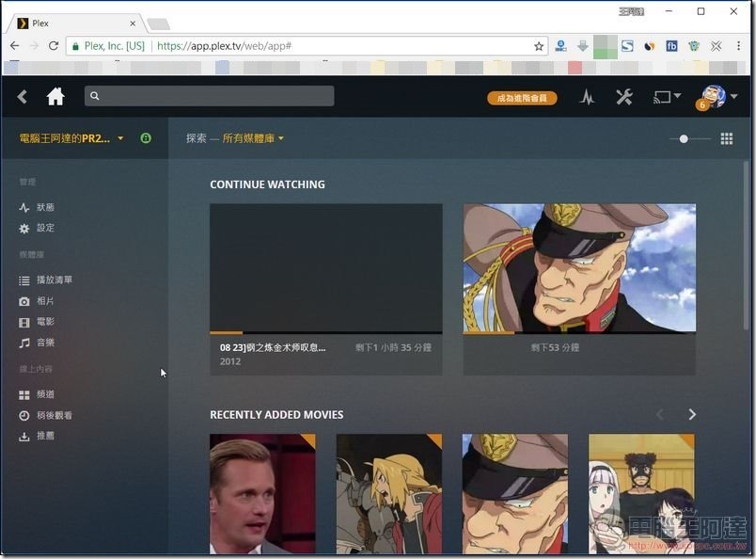Screen dimensions: 756x559
Task: Expand the 所有媒體庫 library filter dropdown
Action: 253,138
